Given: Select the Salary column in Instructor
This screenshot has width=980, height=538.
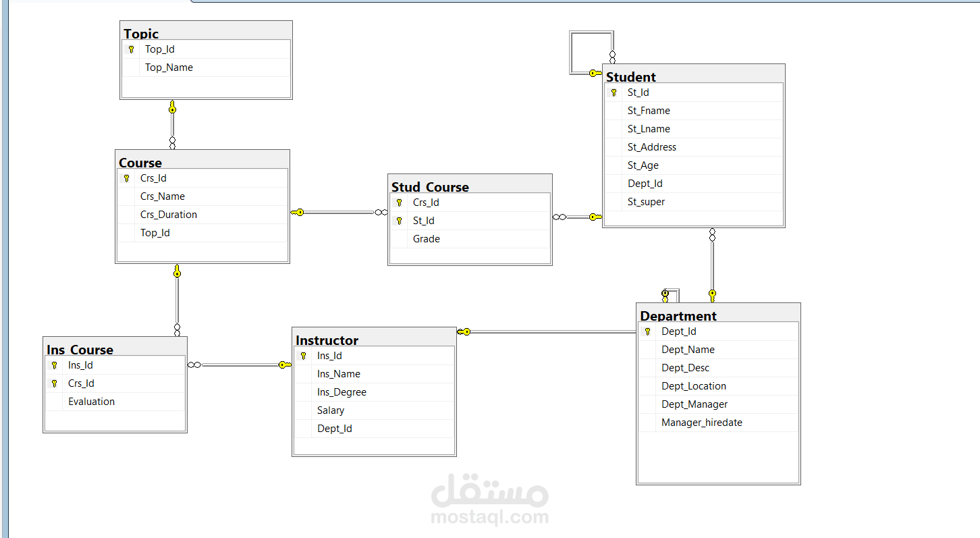Looking at the screenshot, I should 374,410.
